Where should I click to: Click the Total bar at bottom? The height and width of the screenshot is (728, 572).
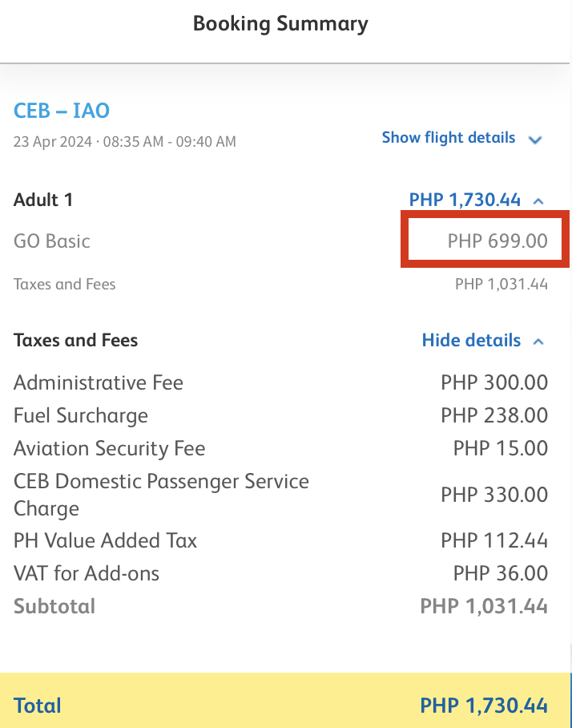[285, 700]
